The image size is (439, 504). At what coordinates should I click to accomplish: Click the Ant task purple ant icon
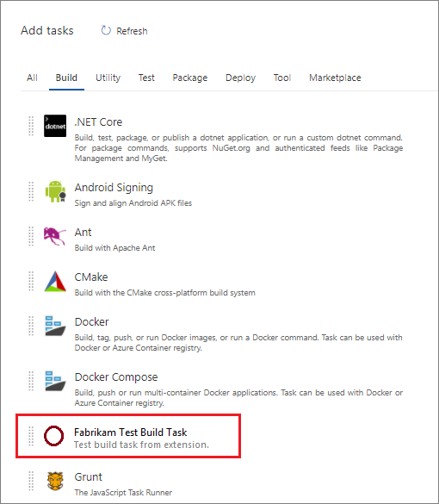(55, 236)
